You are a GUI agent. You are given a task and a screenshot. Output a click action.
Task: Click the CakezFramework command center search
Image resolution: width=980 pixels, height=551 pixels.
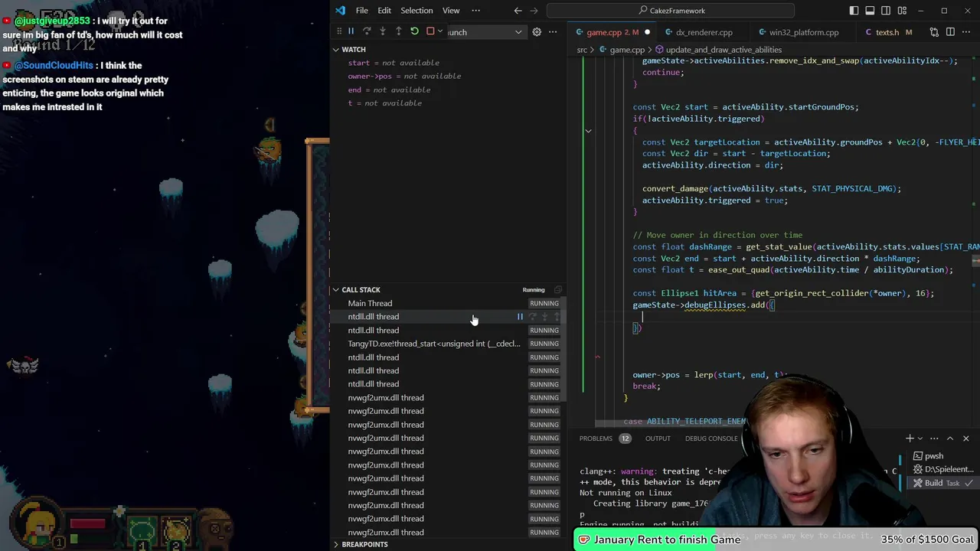coord(671,11)
